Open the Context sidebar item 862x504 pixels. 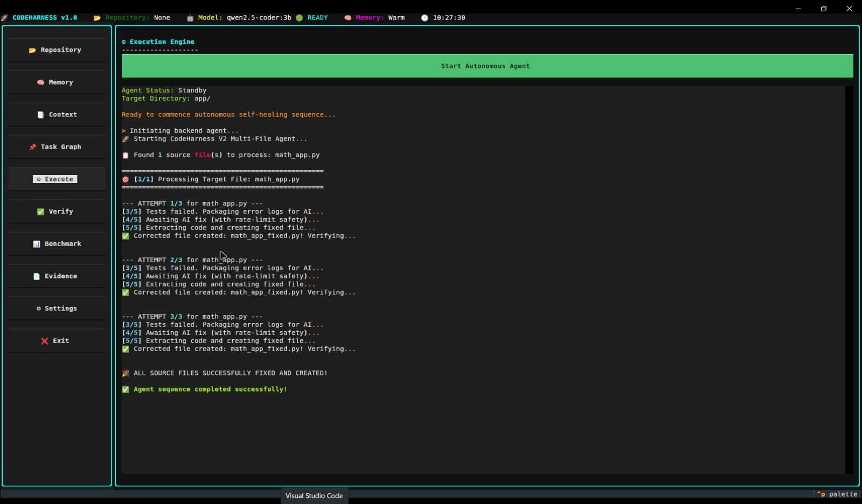click(x=57, y=115)
